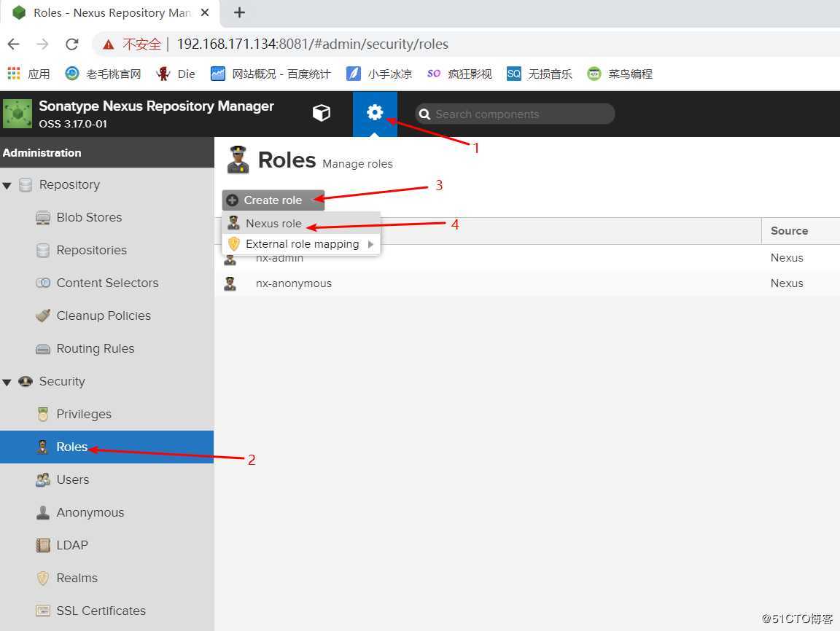Click the Nexus source cell for nx-anonymous

pos(787,283)
